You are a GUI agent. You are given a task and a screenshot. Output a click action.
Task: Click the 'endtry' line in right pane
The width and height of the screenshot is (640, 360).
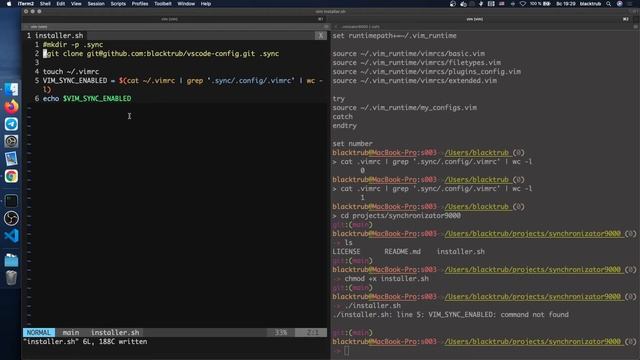coord(344,125)
